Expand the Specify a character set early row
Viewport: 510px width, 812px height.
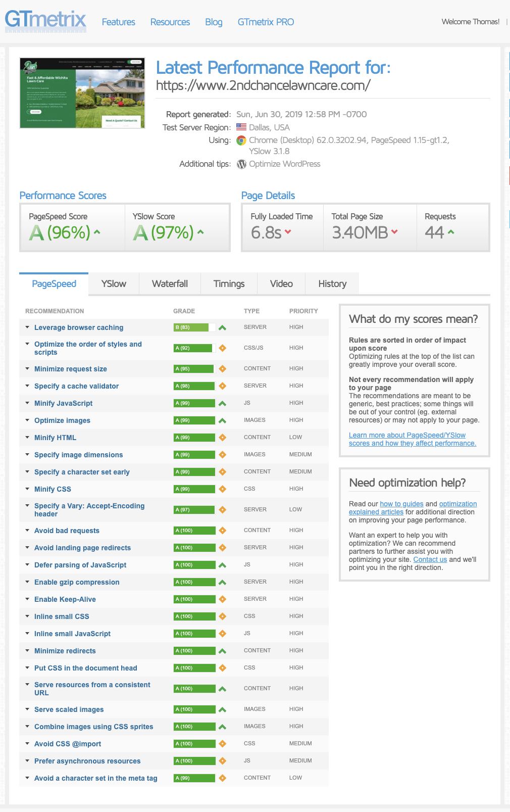[27, 472]
